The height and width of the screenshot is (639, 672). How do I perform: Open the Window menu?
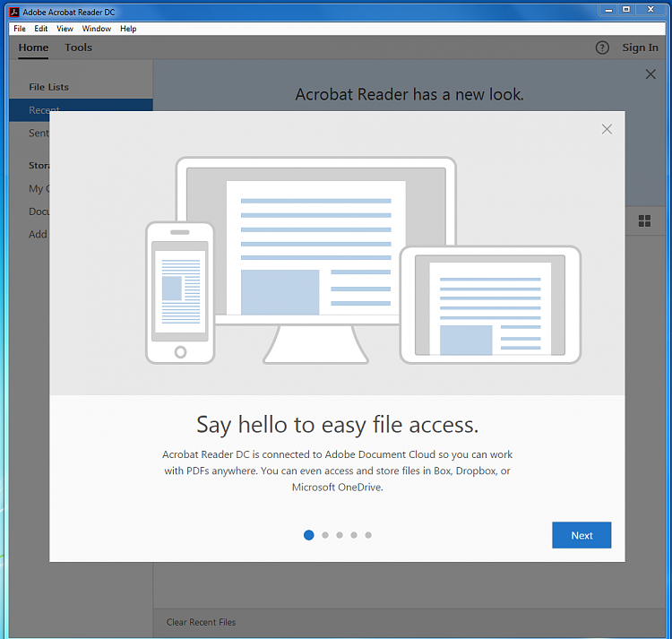[x=97, y=29]
